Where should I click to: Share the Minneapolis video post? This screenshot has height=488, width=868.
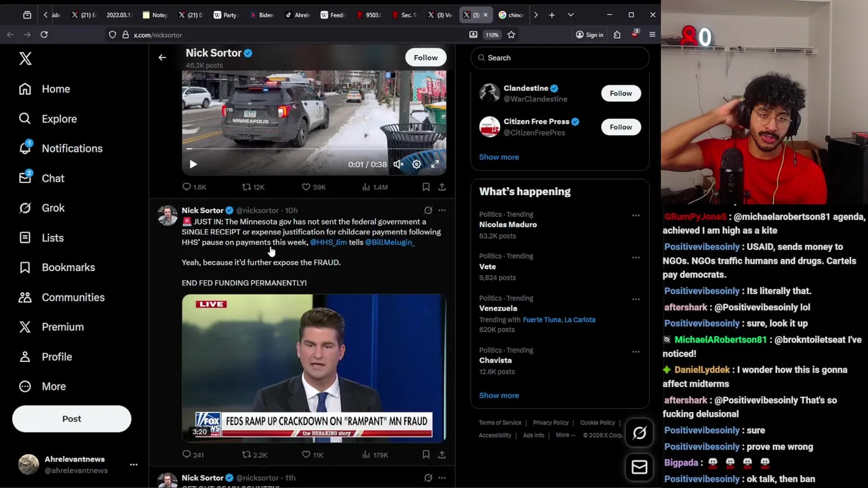[x=441, y=187]
